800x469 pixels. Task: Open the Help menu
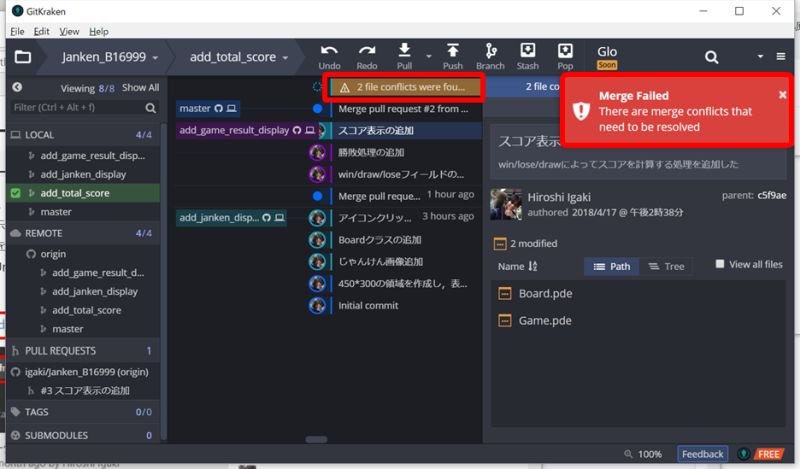pos(99,32)
